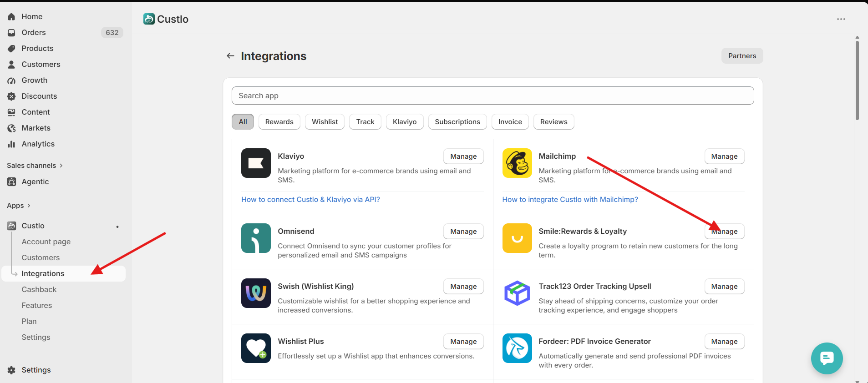Manage the Swish Wishlist King integration
The image size is (868, 383).
coord(464,287)
